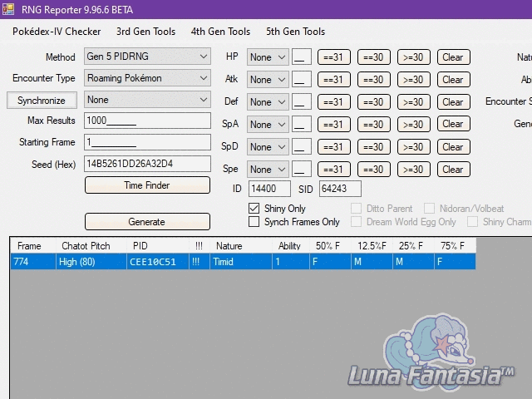Sort by the PID column header
Screen dimensions: 532x399
tap(157, 246)
